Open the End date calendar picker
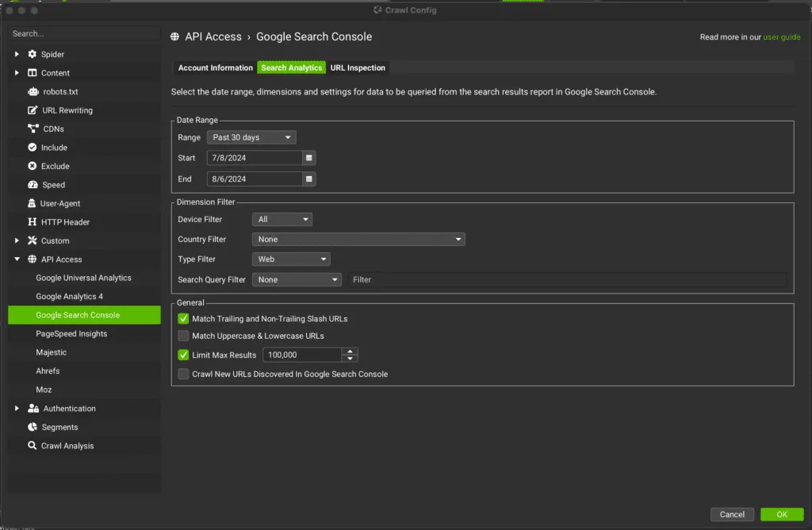 [308, 179]
